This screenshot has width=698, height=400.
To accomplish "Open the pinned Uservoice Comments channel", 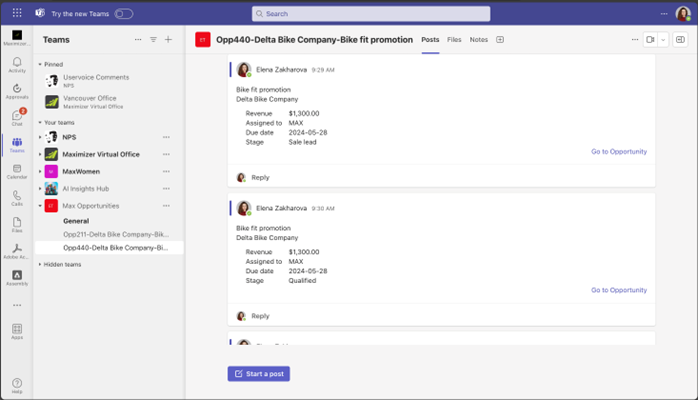I will (x=96, y=81).
